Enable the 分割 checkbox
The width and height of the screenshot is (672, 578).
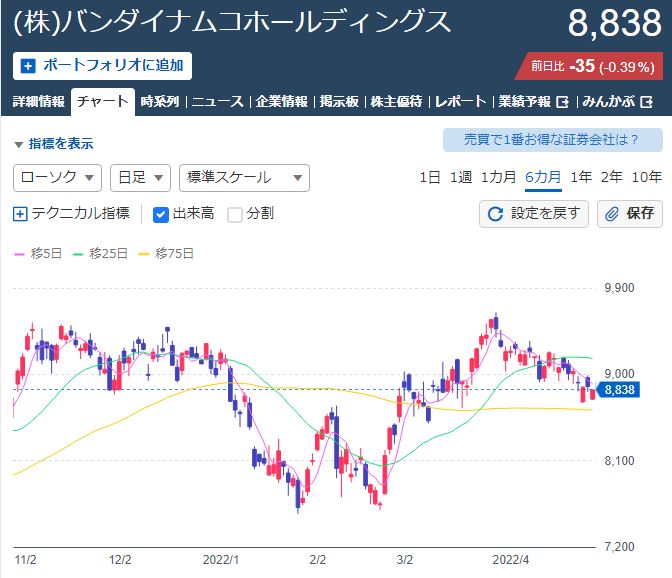235,213
